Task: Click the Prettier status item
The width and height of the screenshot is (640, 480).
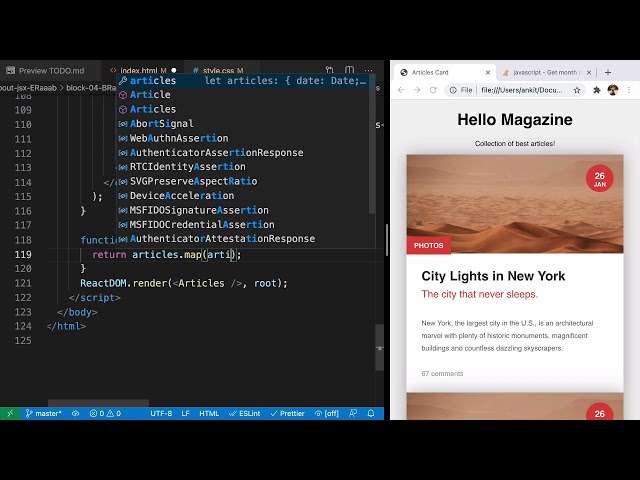Action: coord(288,413)
